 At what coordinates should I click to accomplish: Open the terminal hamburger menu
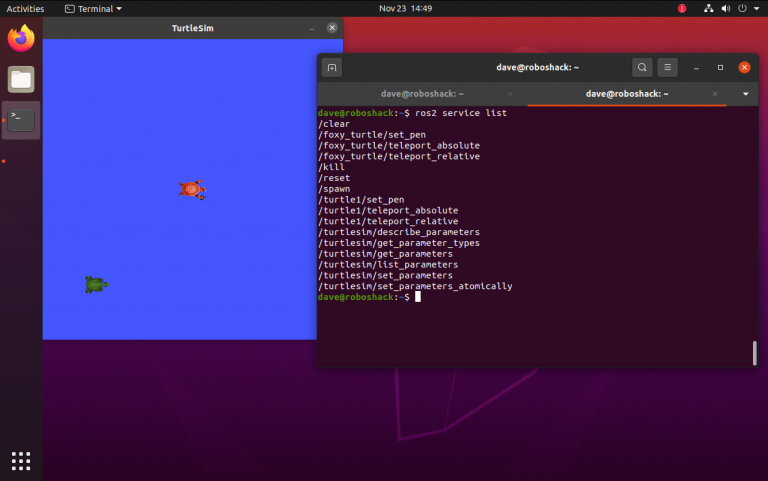(667, 68)
